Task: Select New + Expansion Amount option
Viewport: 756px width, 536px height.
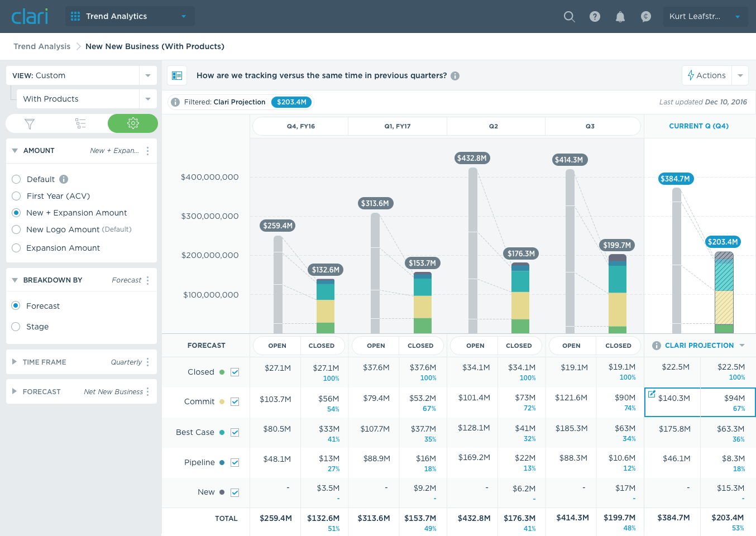Action: pos(16,213)
